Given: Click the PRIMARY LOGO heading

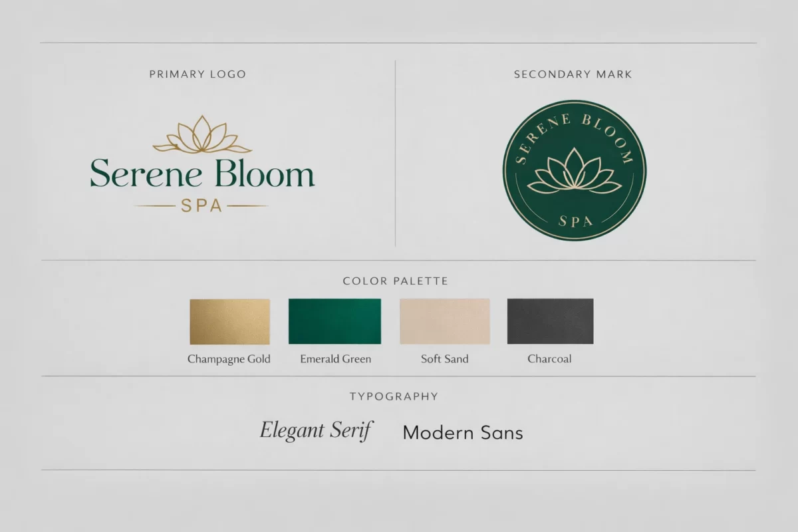Looking at the screenshot, I should [x=198, y=74].
